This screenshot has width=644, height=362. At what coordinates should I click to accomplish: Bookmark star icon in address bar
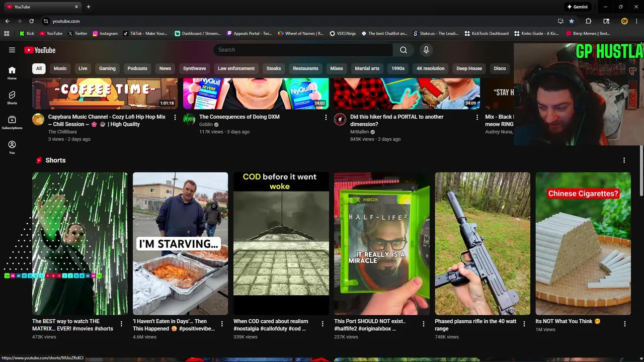(572, 21)
